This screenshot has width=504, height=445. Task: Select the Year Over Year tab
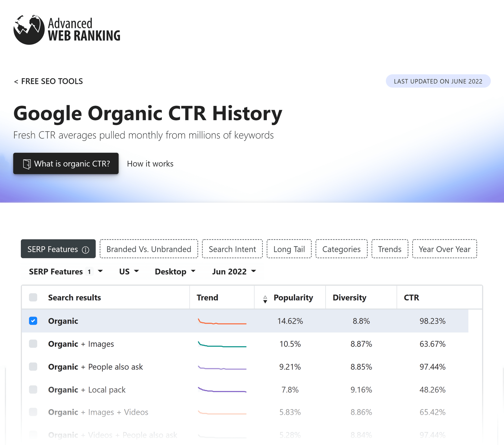pos(444,249)
